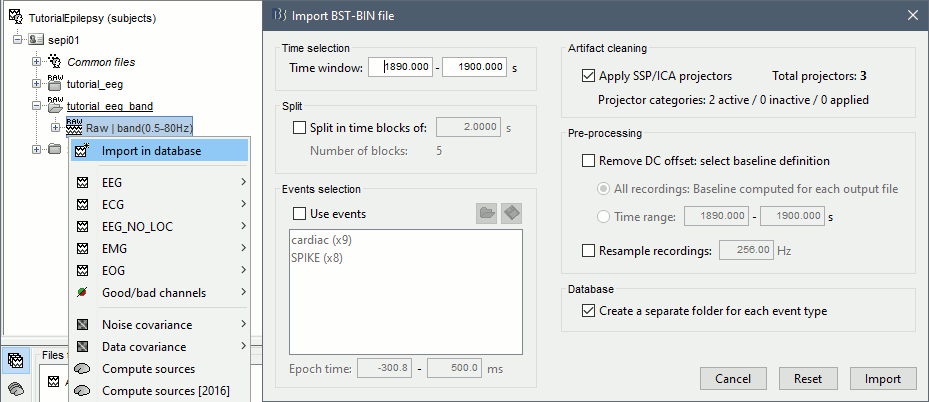
Task: Disable Apply SSP/ICA projectors checkbox
Action: (x=588, y=76)
